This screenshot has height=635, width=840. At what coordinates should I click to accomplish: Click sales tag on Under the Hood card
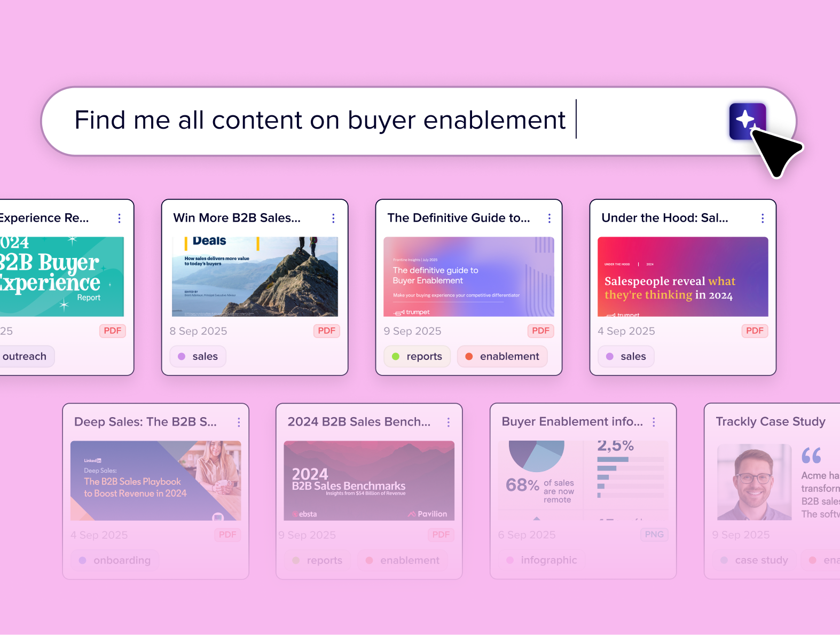626,356
